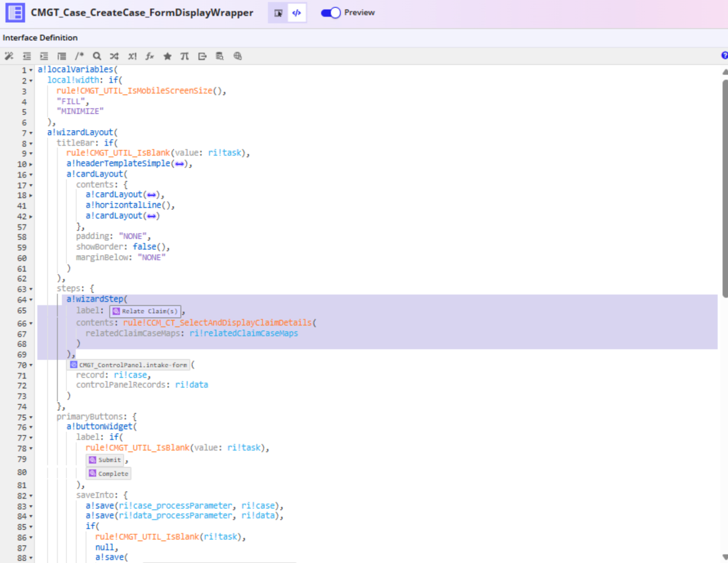Click a!horizontalLine() on line 41

[x=128, y=205]
